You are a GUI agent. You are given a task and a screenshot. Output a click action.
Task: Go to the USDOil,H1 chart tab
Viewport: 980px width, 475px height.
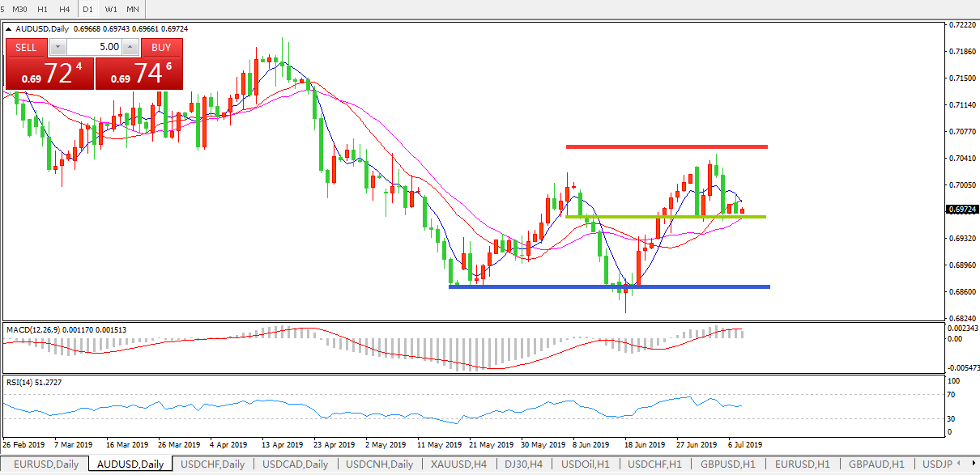coord(586,464)
